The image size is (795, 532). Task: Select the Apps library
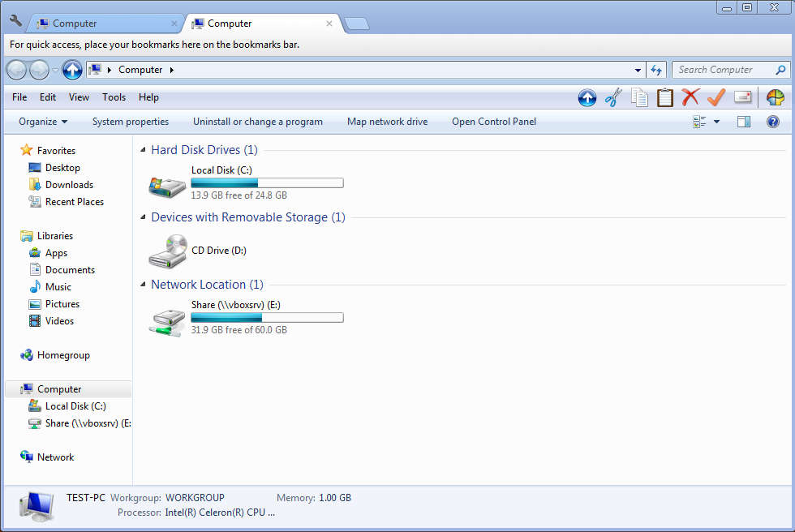pos(56,253)
